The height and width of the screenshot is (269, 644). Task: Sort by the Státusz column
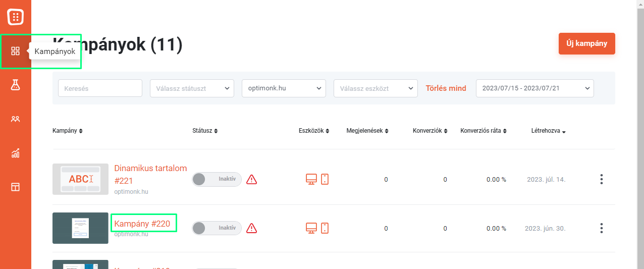pyautogui.click(x=205, y=131)
